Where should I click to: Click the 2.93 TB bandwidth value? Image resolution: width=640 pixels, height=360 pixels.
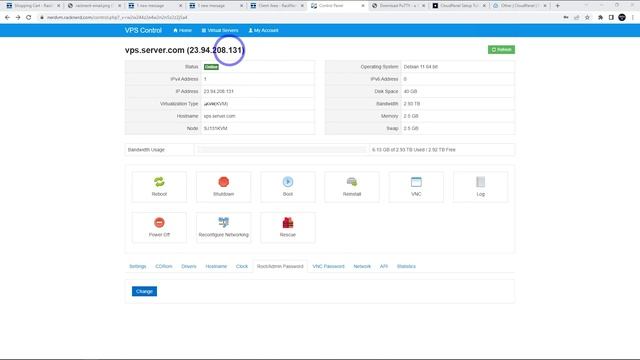pos(411,104)
